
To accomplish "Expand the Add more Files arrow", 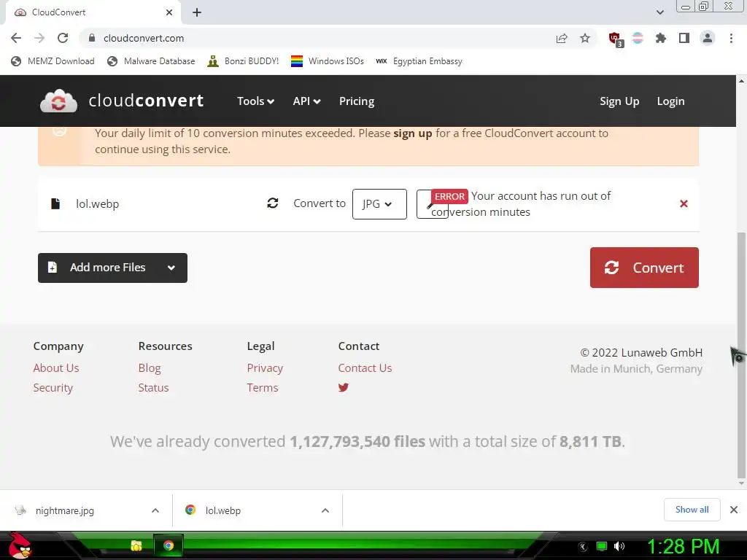I will 171,268.
